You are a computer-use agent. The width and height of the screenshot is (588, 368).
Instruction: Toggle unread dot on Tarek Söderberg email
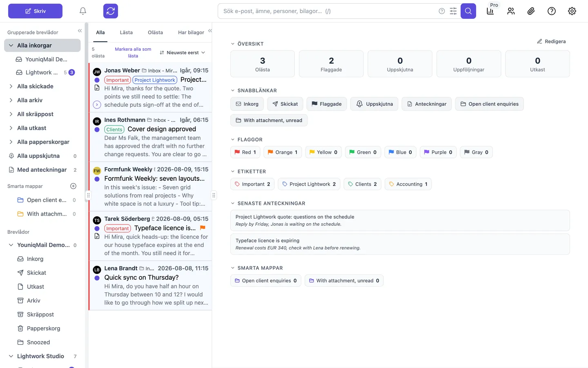click(x=97, y=229)
